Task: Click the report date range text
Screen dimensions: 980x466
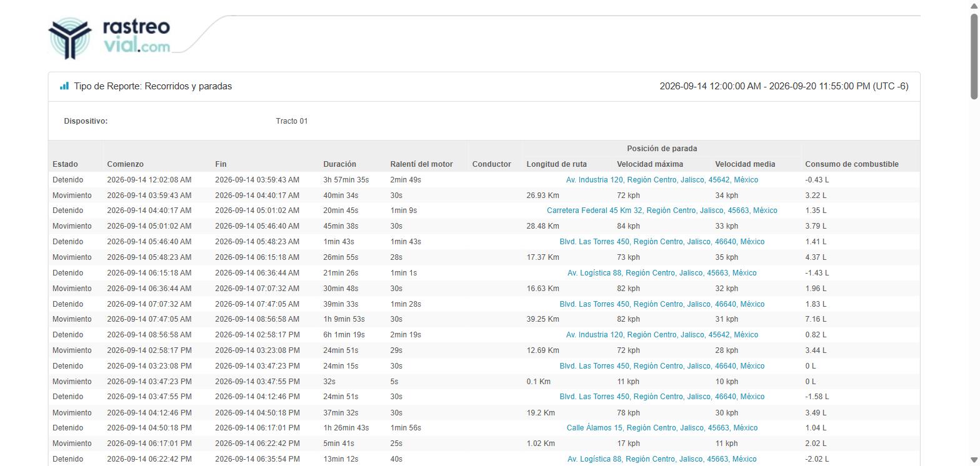Action: [784, 86]
